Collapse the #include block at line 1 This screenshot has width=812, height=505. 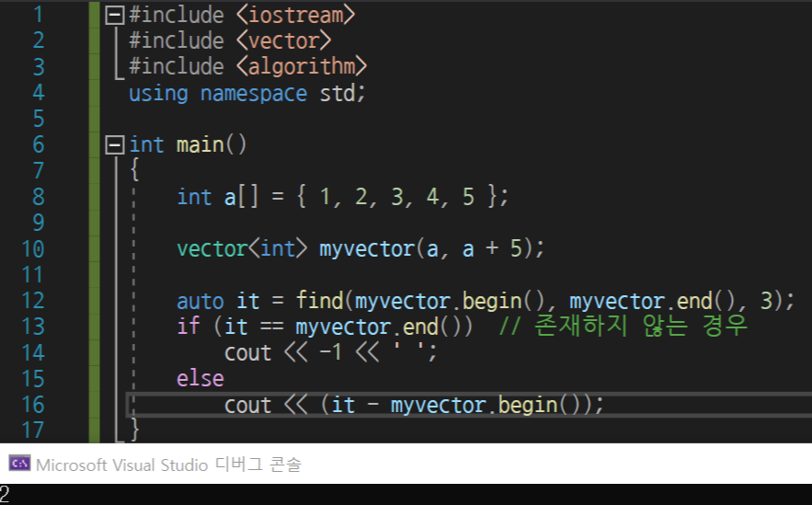click(x=114, y=16)
